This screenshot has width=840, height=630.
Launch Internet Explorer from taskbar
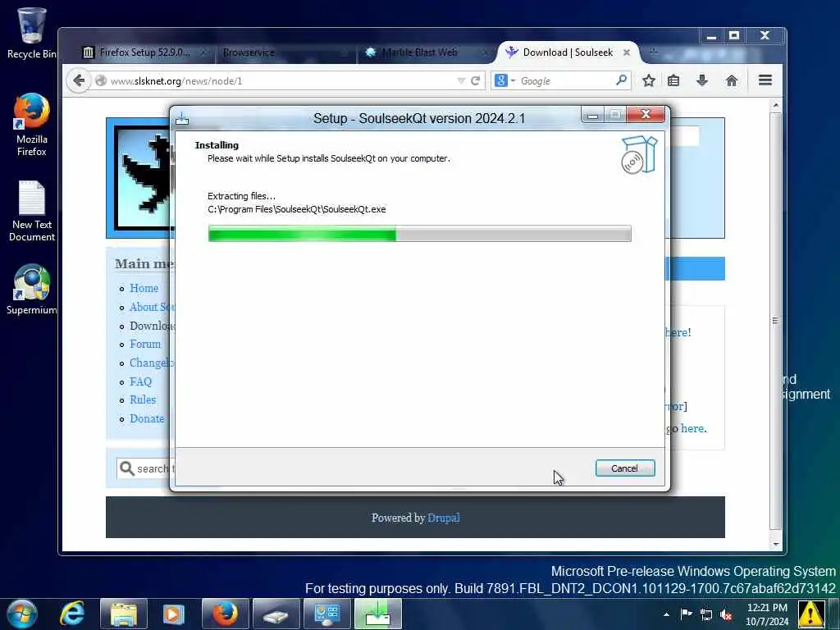72,614
